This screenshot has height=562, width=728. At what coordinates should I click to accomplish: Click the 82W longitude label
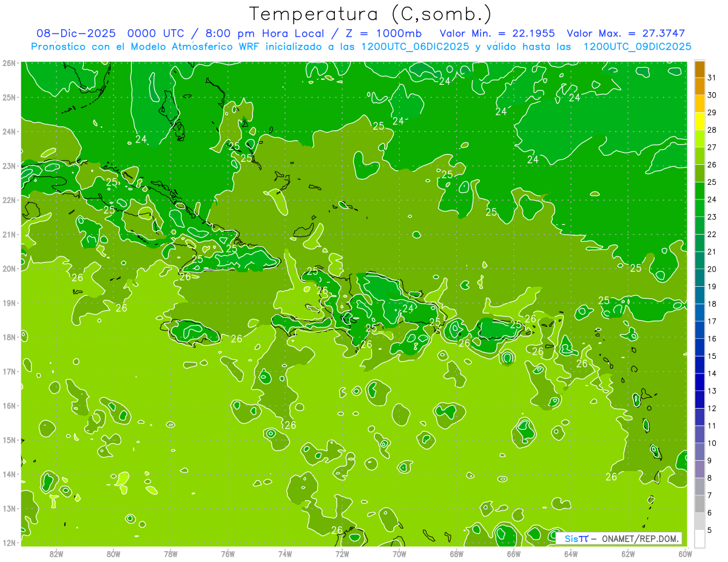(x=56, y=554)
